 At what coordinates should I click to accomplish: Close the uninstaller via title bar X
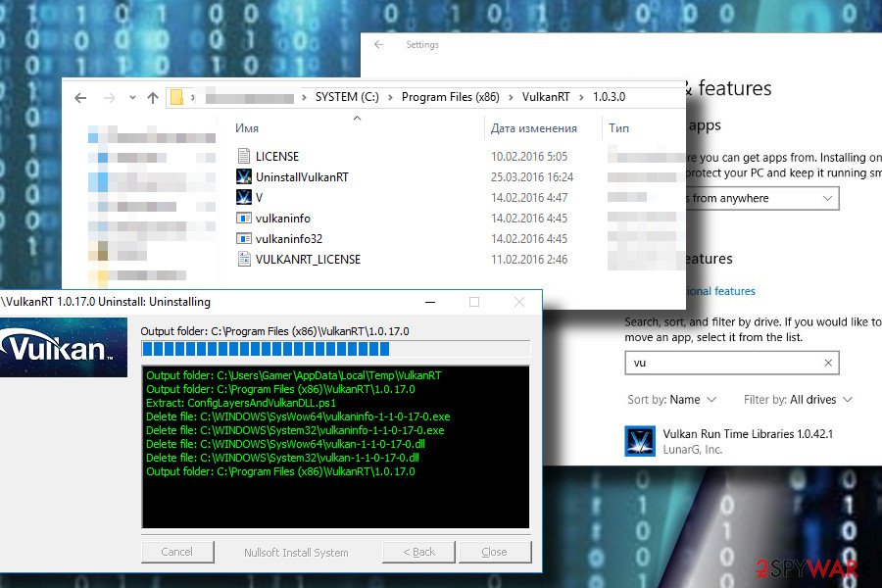tap(519, 302)
